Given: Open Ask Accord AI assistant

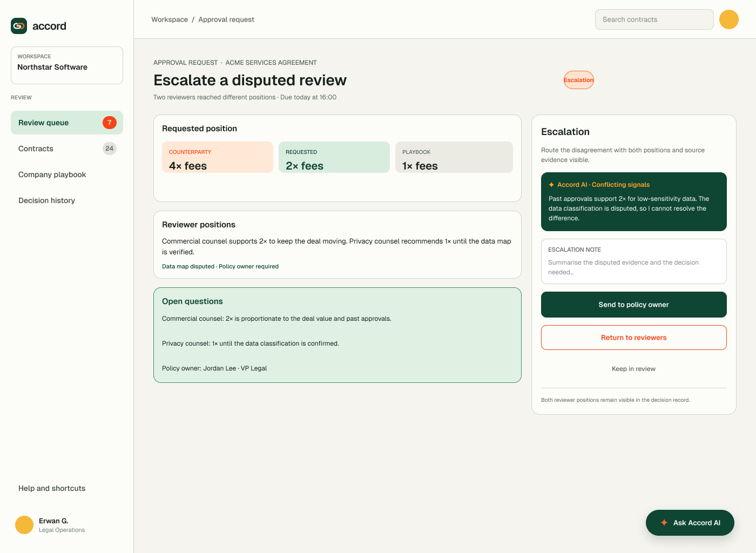Looking at the screenshot, I should pos(690,523).
